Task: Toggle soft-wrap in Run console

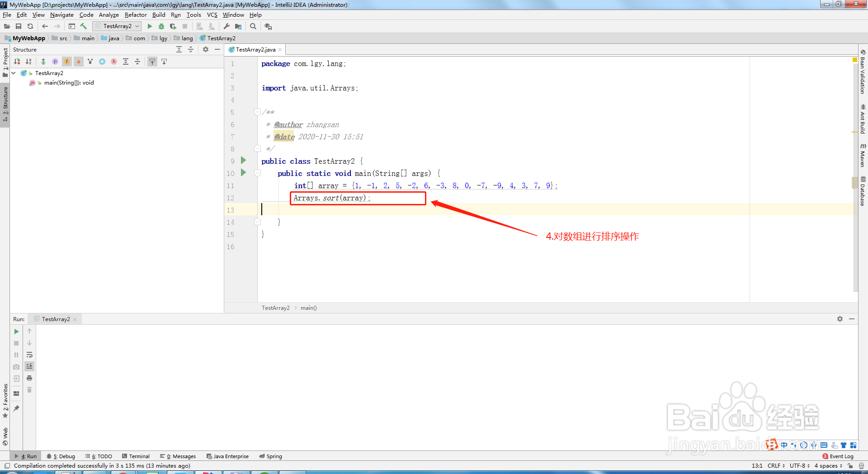Action: (x=29, y=355)
